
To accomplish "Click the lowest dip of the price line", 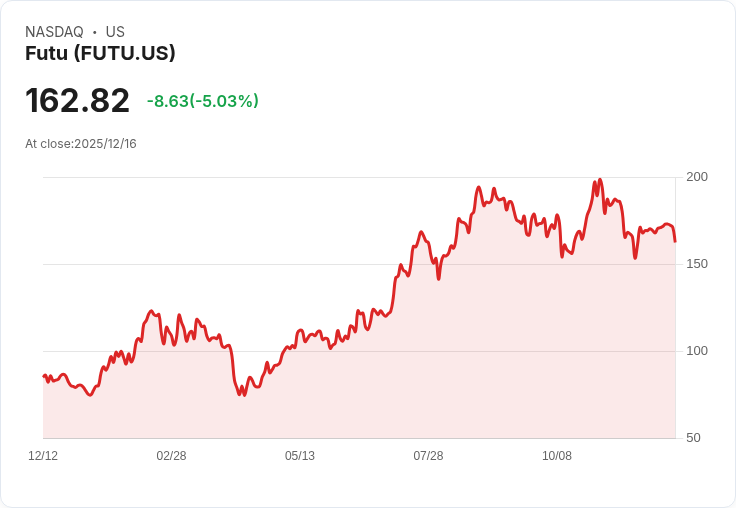I will [241, 395].
